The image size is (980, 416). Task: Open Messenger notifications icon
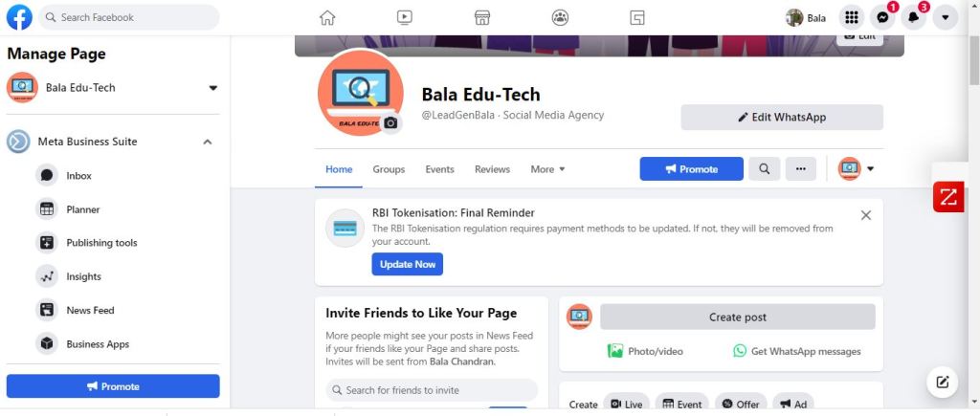[882, 17]
